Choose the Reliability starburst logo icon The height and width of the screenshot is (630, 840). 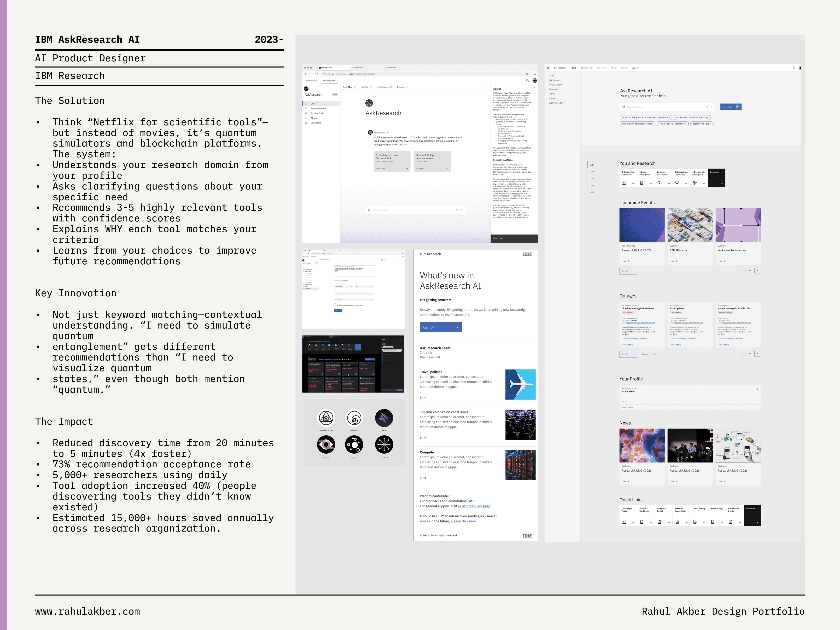pos(384,444)
